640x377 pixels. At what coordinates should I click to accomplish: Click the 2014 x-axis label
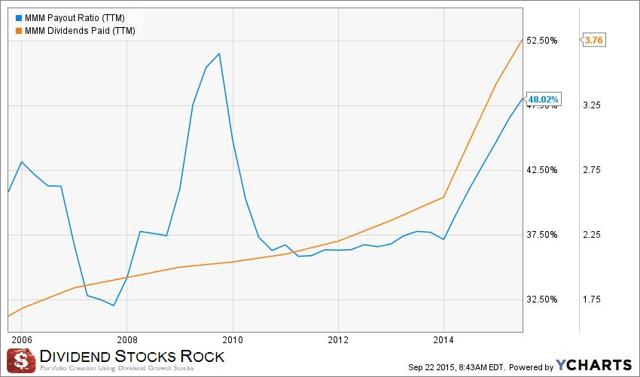(x=444, y=340)
